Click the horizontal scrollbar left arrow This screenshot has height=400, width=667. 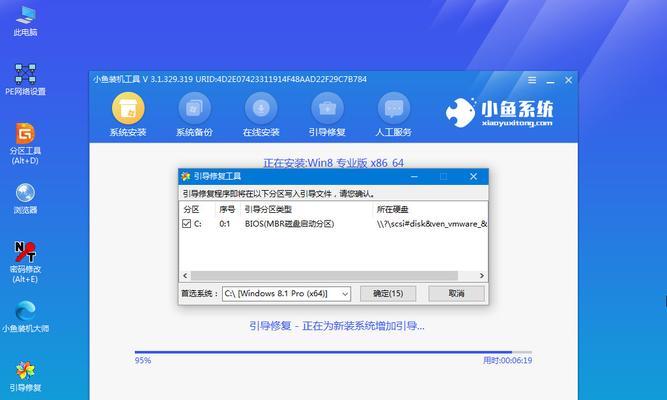click(185, 276)
